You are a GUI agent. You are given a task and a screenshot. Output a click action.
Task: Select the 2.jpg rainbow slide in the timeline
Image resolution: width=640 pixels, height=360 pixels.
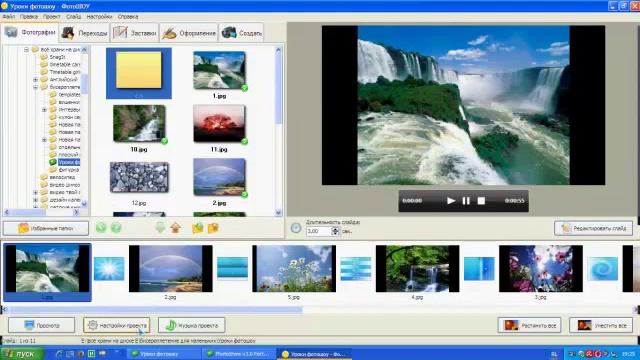[171, 269]
